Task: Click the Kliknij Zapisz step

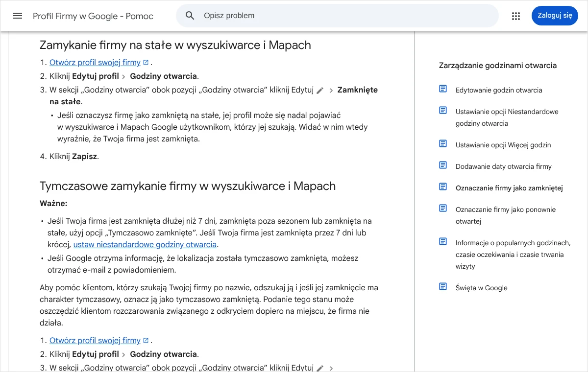Action: click(x=74, y=157)
